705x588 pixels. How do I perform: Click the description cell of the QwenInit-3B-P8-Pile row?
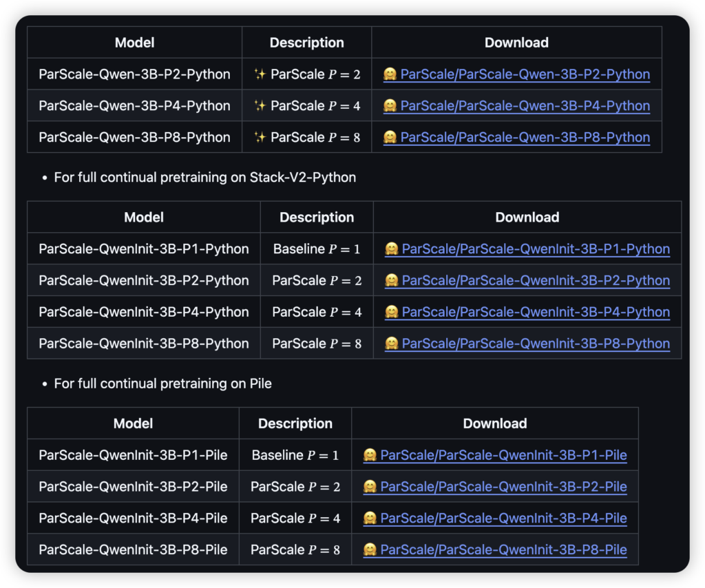click(x=295, y=549)
